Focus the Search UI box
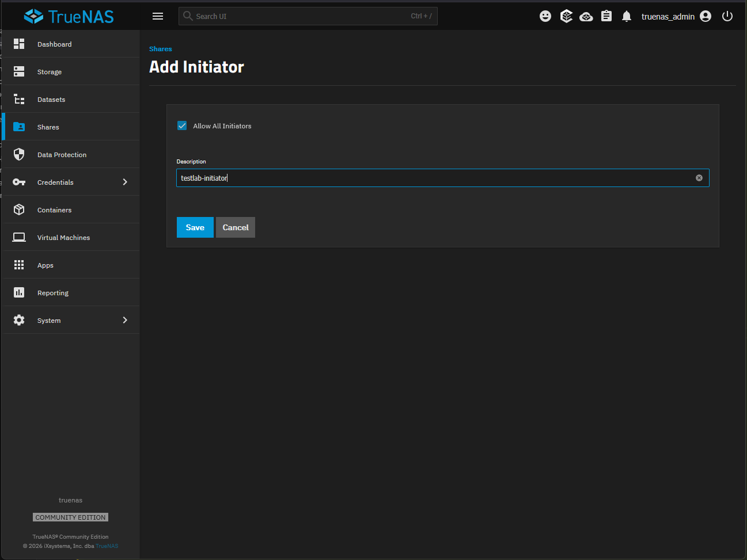Image resolution: width=747 pixels, height=560 pixels. click(x=308, y=16)
